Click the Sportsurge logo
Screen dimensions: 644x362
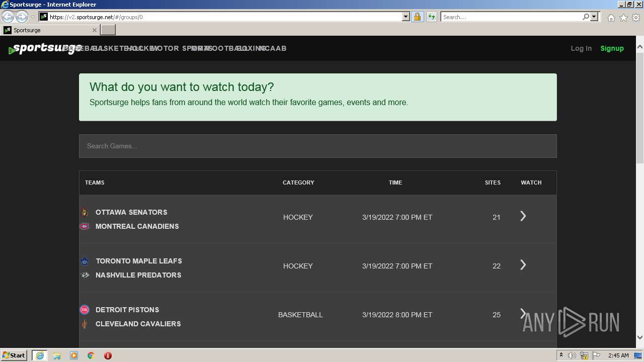pyautogui.click(x=44, y=49)
